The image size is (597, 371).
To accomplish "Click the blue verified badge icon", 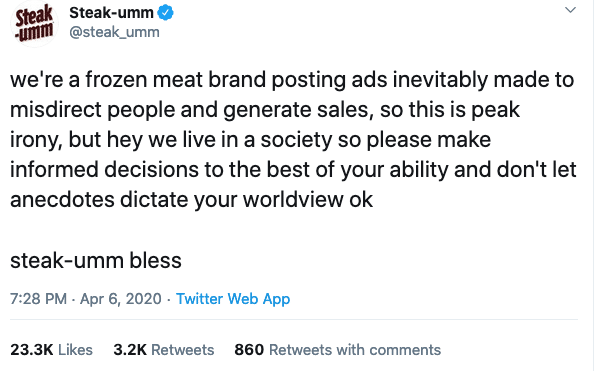I will [x=166, y=13].
